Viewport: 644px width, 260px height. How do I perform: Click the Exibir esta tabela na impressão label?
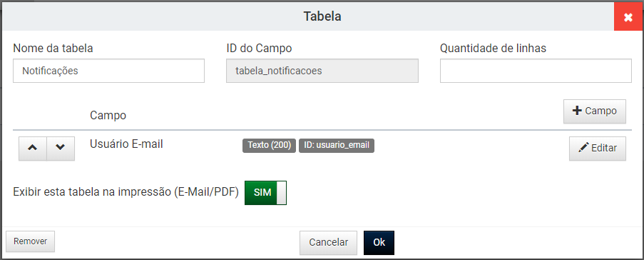tap(126, 192)
